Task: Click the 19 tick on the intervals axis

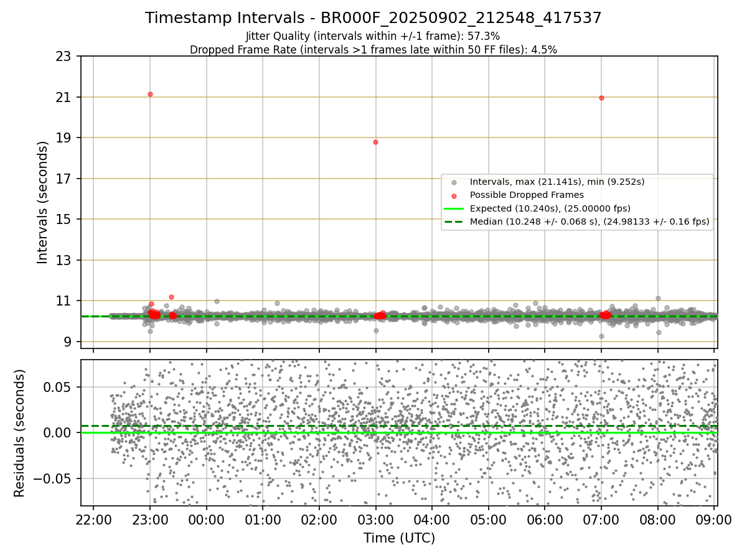Action: (64, 138)
